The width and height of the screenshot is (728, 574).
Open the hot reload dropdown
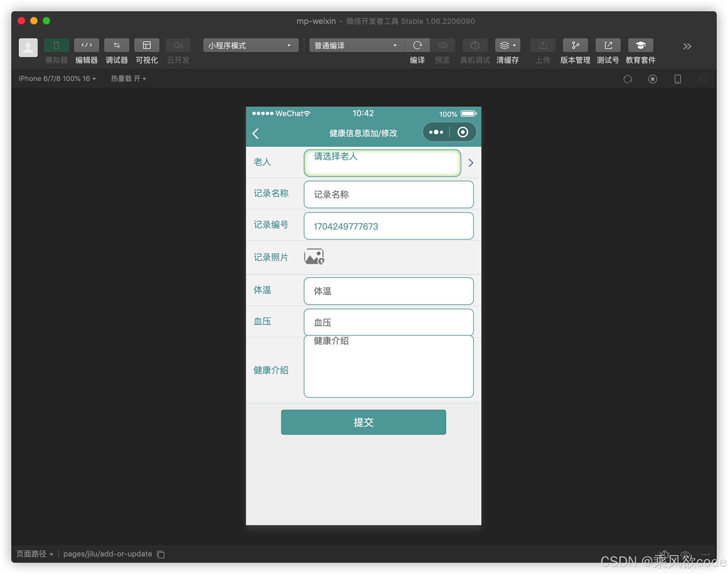pyautogui.click(x=128, y=79)
